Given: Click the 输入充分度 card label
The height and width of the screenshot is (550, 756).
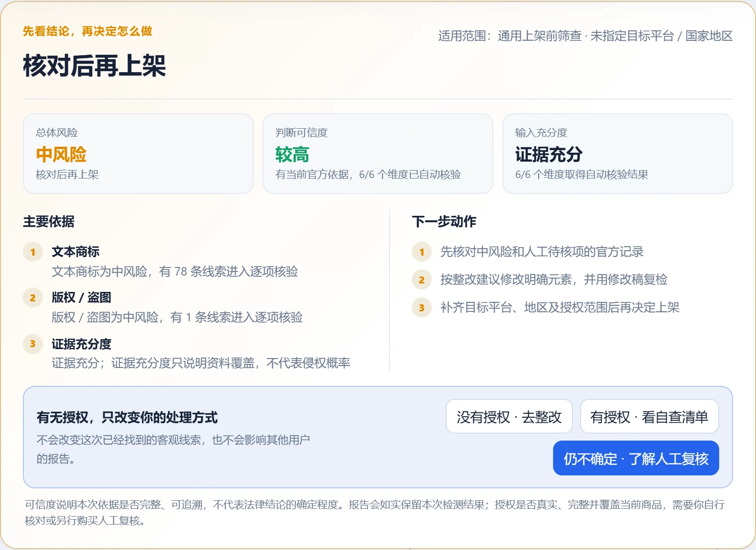Looking at the screenshot, I should pyautogui.click(x=541, y=132).
